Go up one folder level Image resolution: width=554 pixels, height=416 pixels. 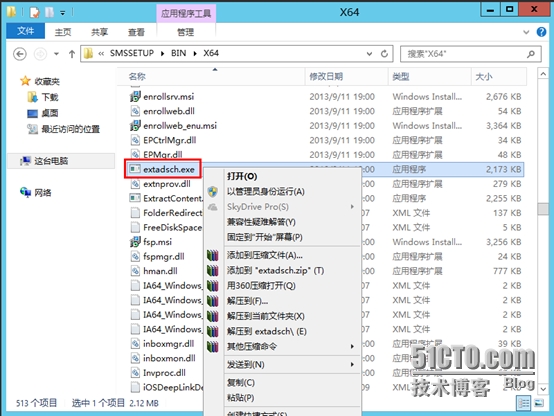[72, 54]
